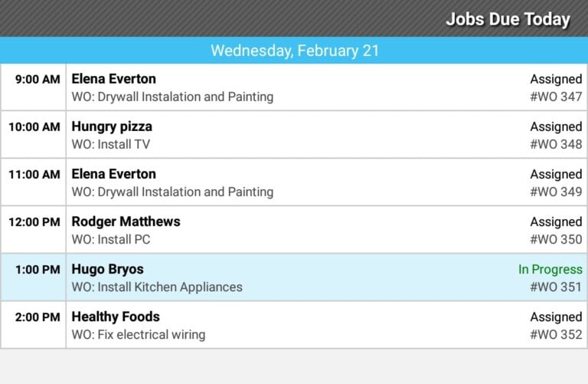Click the 12:00 PM time slot
Image resolution: width=588 pixels, height=384 pixels.
coord(34,222)
